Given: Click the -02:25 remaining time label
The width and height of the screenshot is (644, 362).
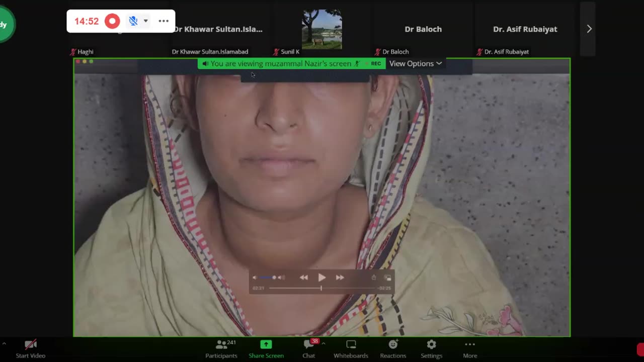Looking at the screenshot, I should (384, 288).
